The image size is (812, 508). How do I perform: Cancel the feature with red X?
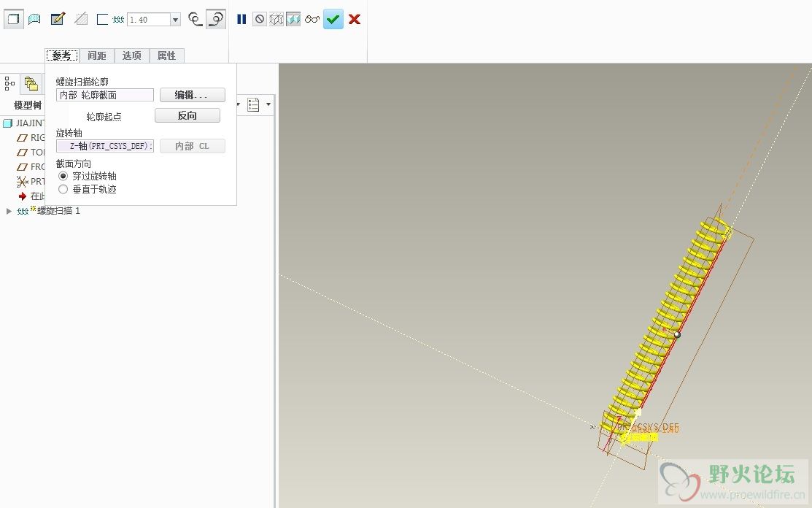[355, 19]
